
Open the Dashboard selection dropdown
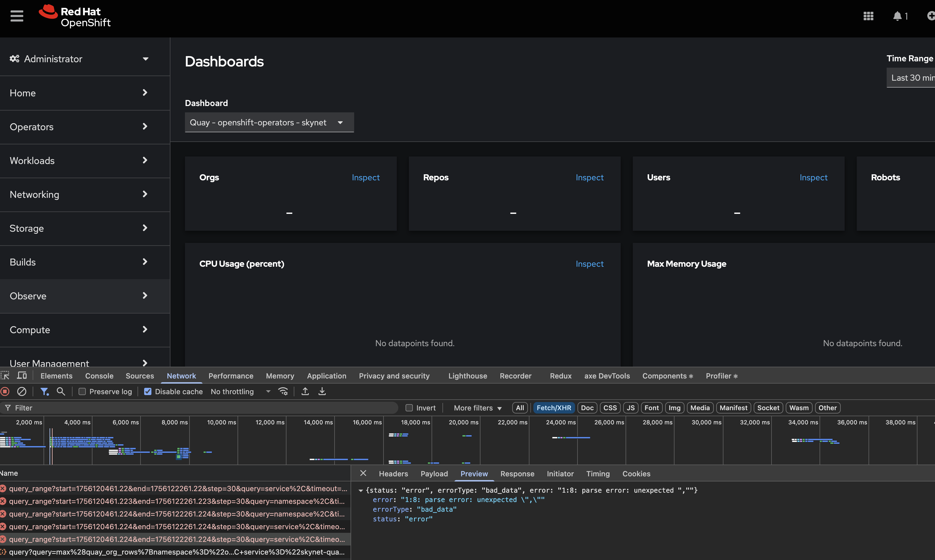(x=269, y=123)
